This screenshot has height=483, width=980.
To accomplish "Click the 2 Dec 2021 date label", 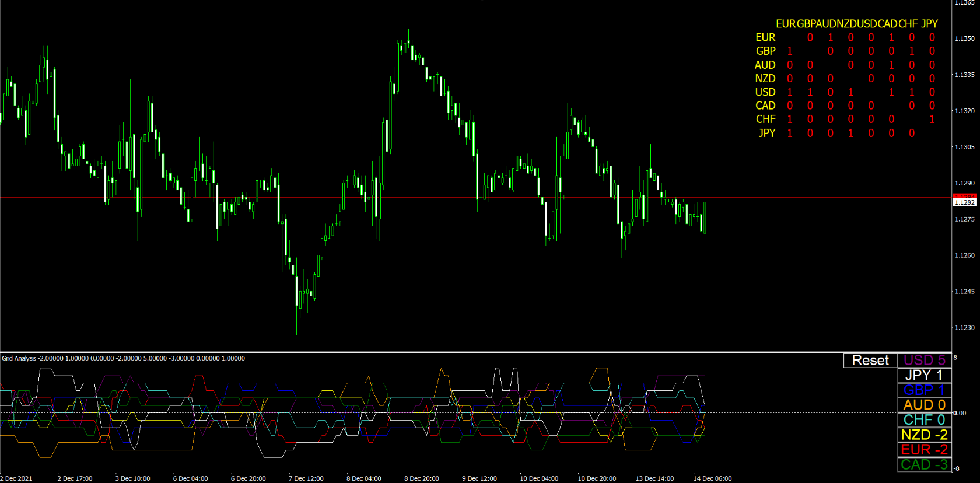I will (x=16, y=478).
